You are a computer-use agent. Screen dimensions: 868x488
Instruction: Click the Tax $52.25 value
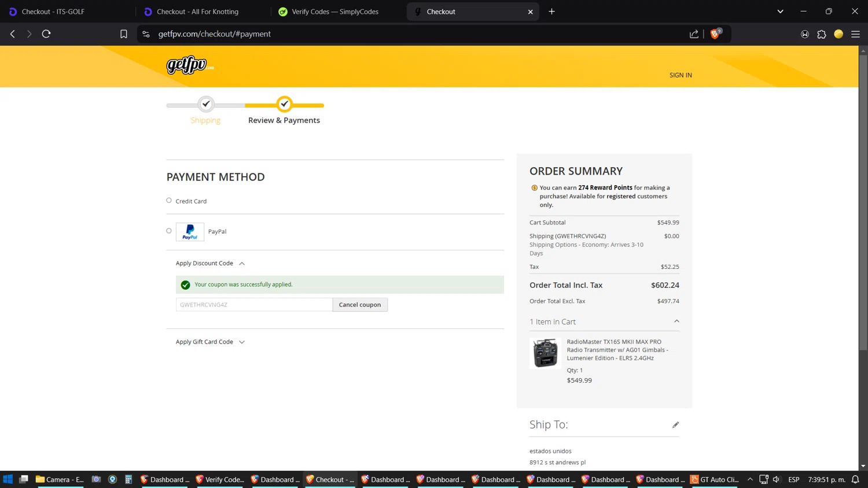point(670,267)
